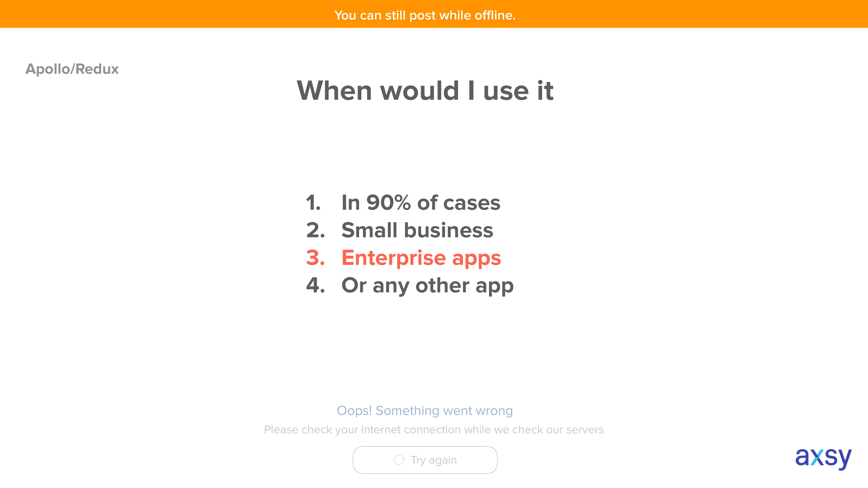
Task: Click the list number '1.'
Action: coord(313,203)
